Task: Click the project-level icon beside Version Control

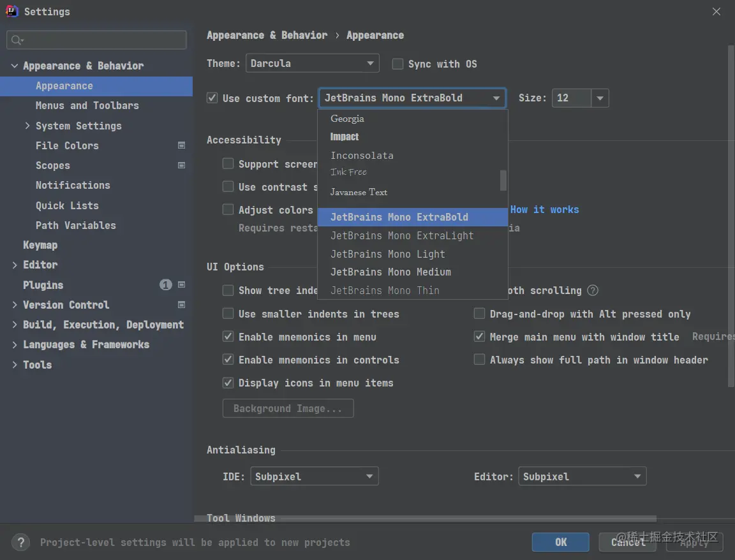Action: pos(181,305)
